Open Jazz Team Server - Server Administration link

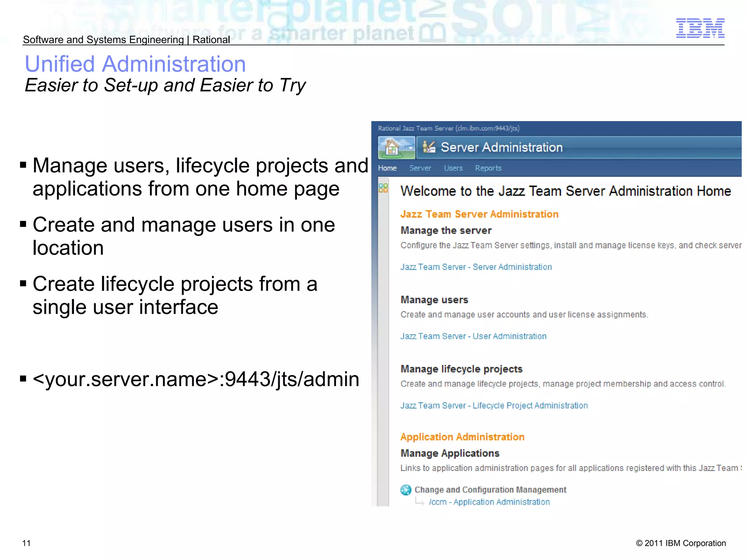tap(476, 267)
